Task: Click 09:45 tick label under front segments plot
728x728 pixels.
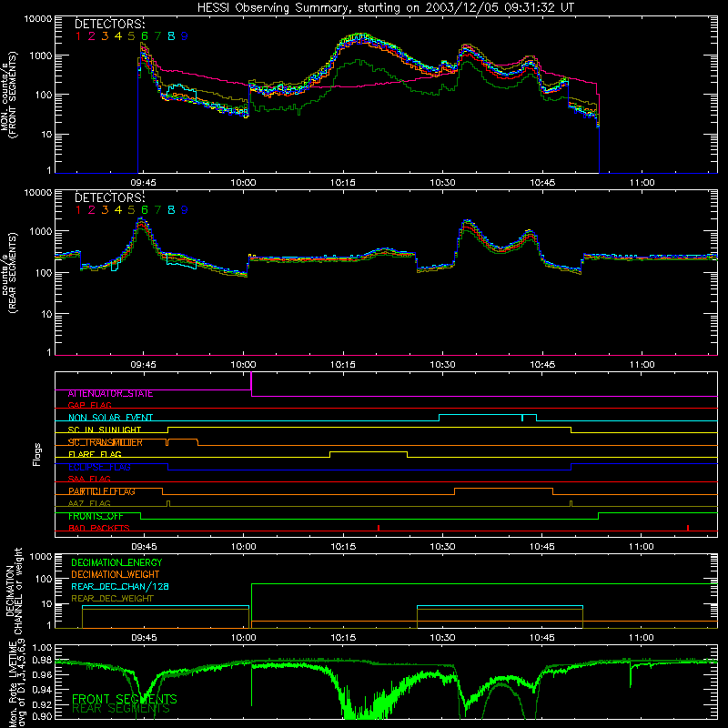Action: pos(144,183)
